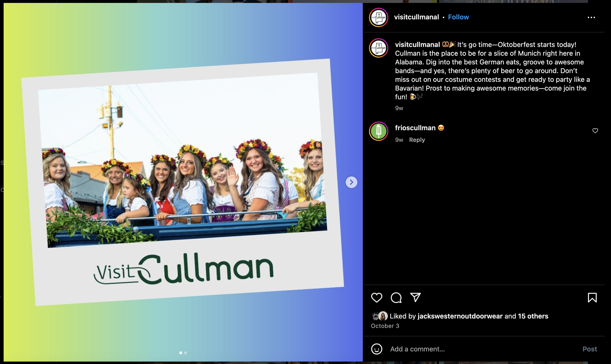Like the post with the heart icon
This screenshot has width=611, height=364.
pos(376,298)
